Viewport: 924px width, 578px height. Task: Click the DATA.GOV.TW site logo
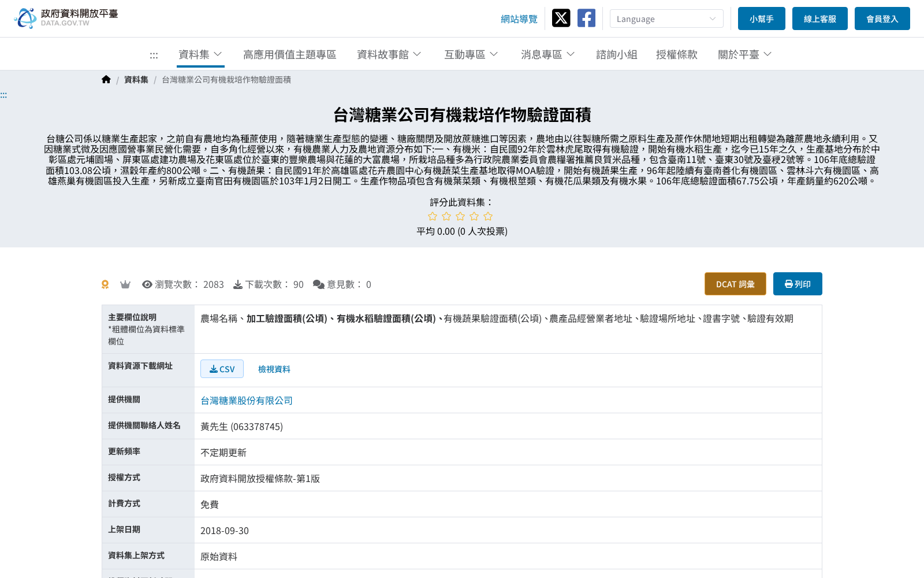click(66, 18)
